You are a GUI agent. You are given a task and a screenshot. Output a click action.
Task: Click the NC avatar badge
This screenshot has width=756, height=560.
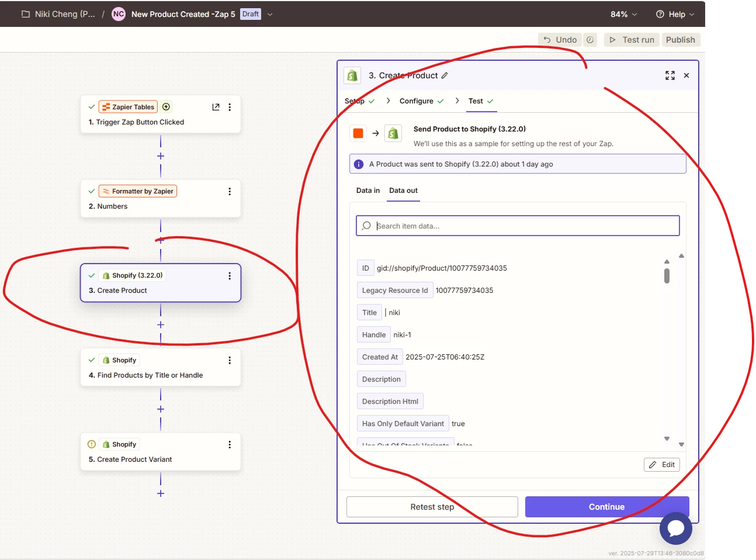tap(119, 14)
